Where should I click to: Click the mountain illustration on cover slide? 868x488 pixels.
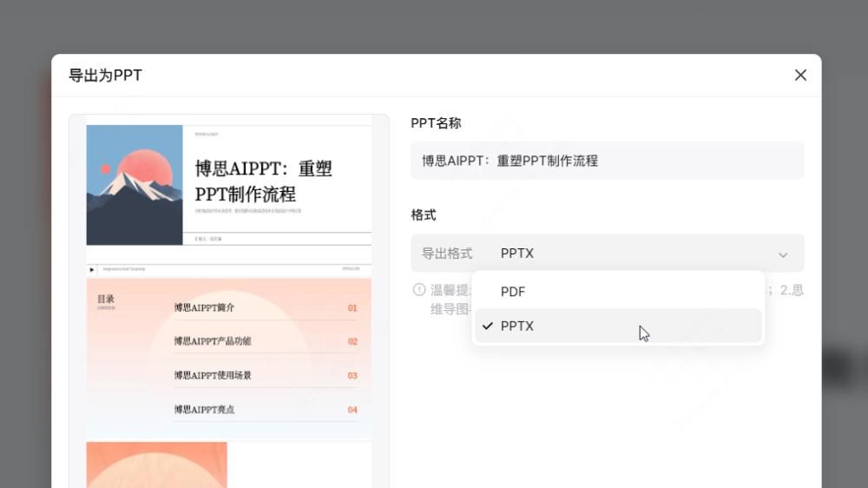(x=135, y=185)
